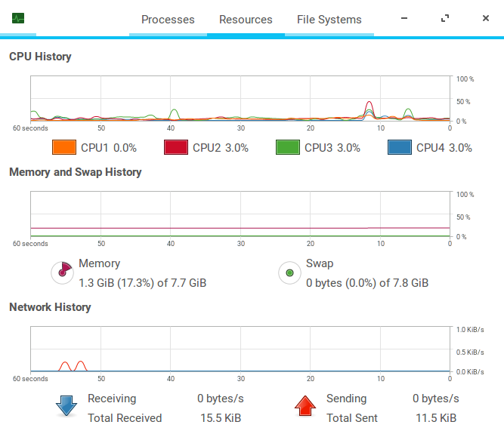Close the system monitor window
This screenshot has width=504, height=434.
click(485, 19)
